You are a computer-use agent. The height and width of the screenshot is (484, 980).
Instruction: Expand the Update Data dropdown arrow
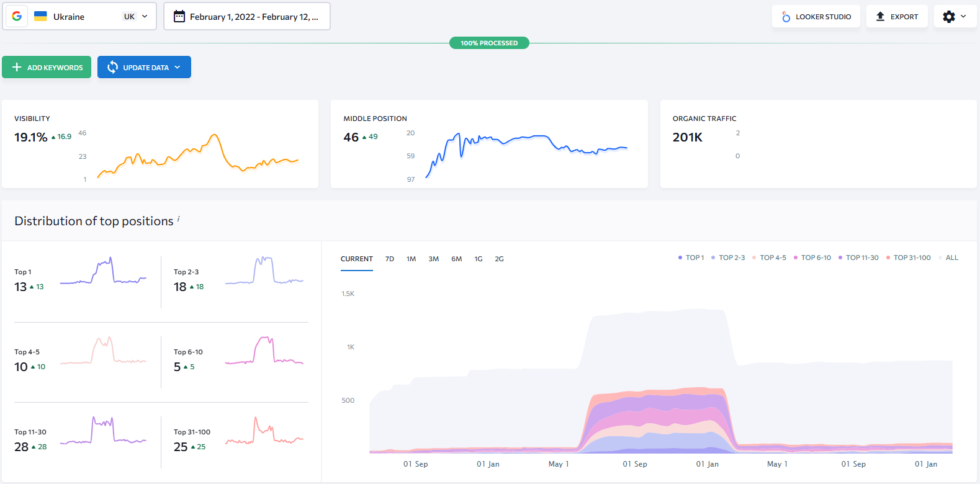(178, 67)
